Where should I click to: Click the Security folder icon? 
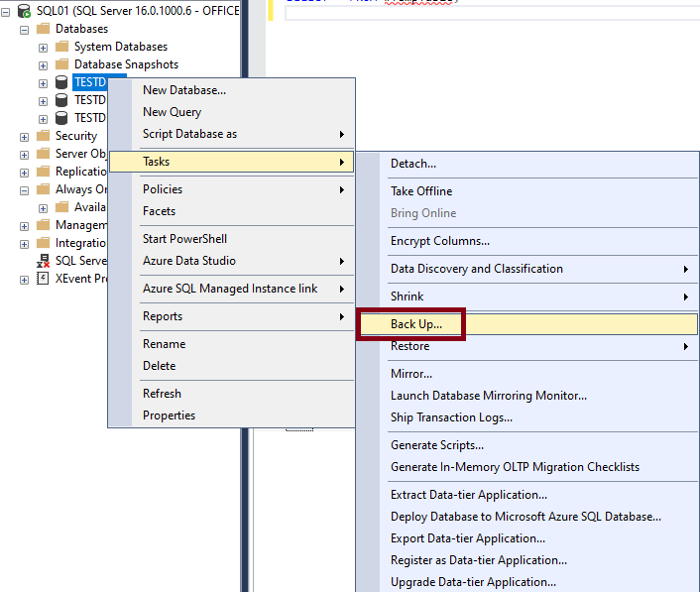43,136
